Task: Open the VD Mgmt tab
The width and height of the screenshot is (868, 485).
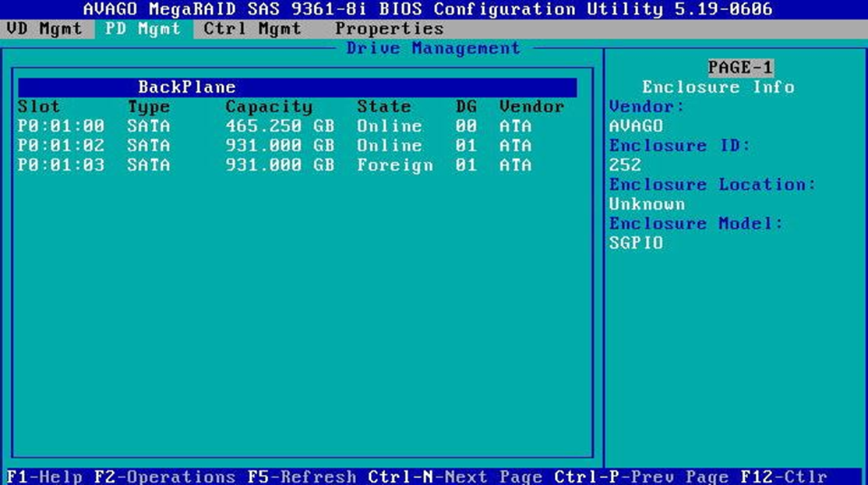Action: click(44, 29)
